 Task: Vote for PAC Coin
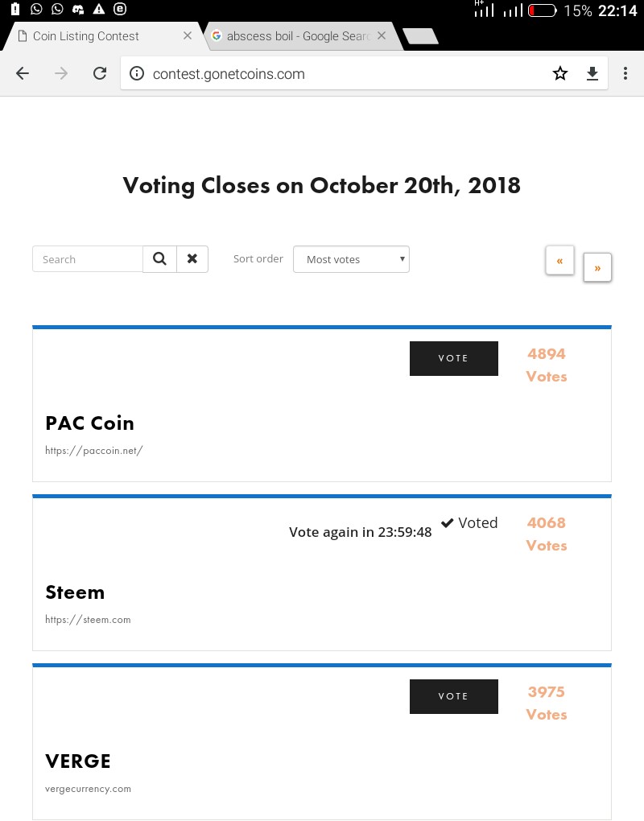coord(453,358)
